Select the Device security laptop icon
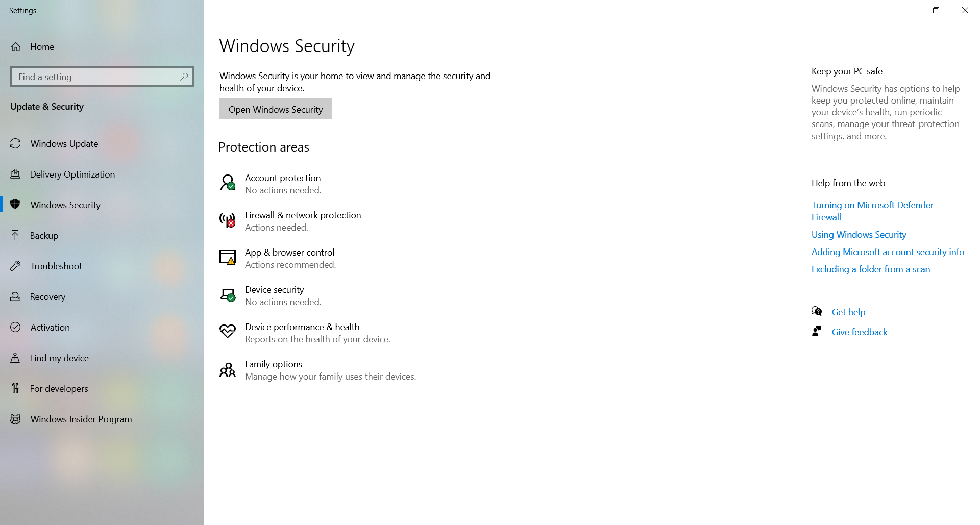 coord(228,295)
